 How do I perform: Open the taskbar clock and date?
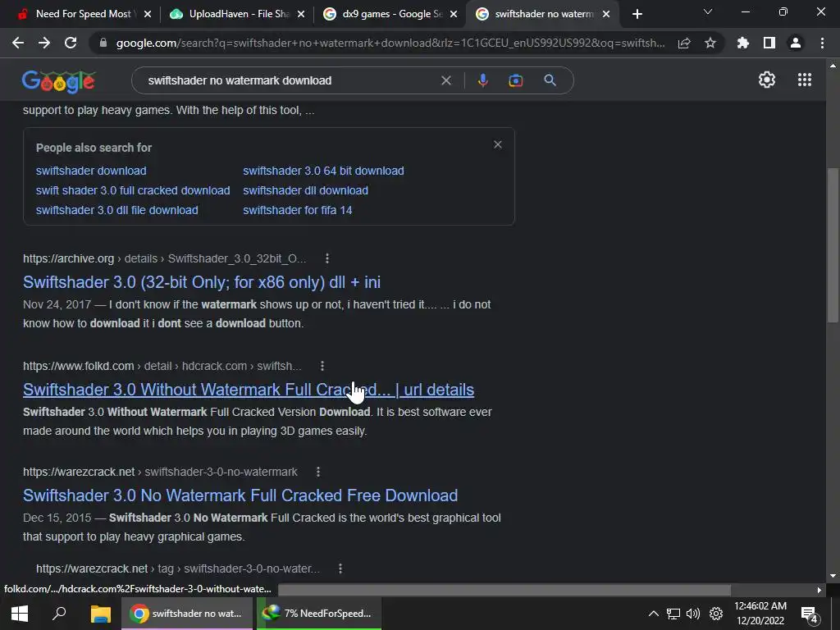760,614
